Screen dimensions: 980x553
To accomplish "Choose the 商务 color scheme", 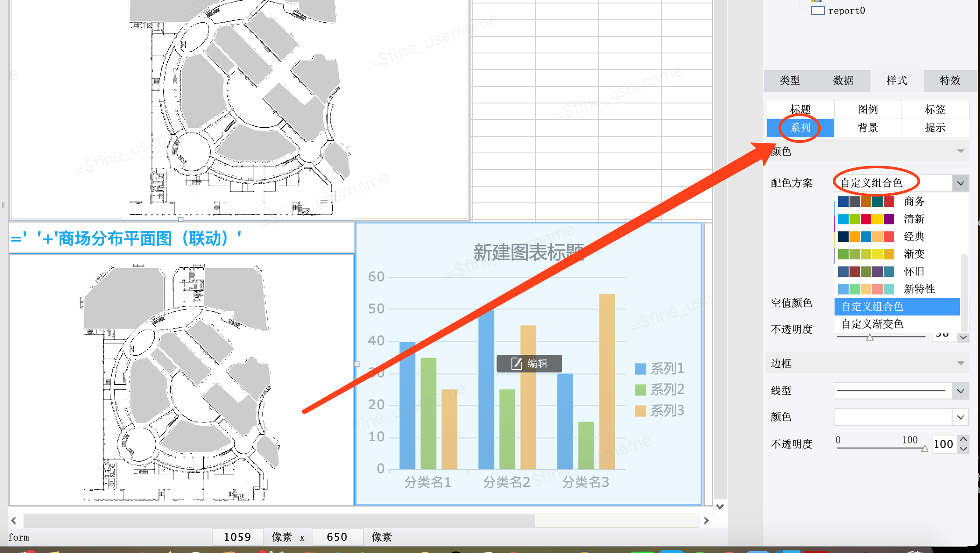I will (897, 202).
